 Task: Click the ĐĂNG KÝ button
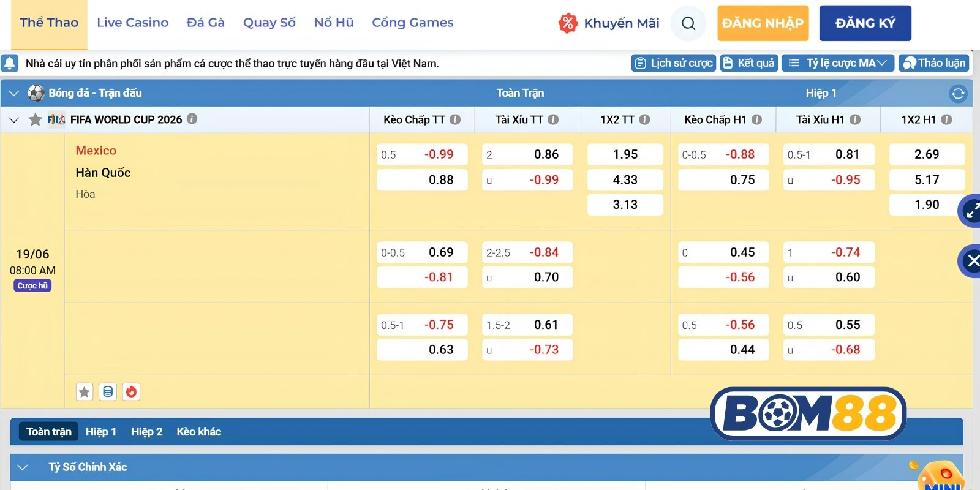click(x=865, y=23)
